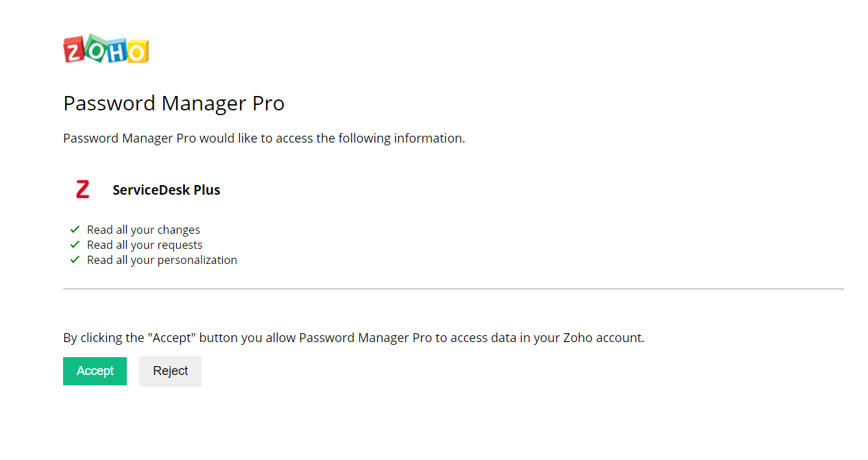Image resolution: width=868 pixels, height=460 pixels.
Task: Click the Password Manager Pro heading
Action: [173, 104]
